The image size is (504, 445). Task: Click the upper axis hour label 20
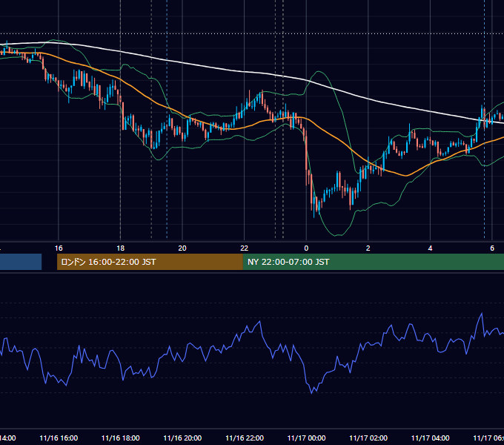182,248
